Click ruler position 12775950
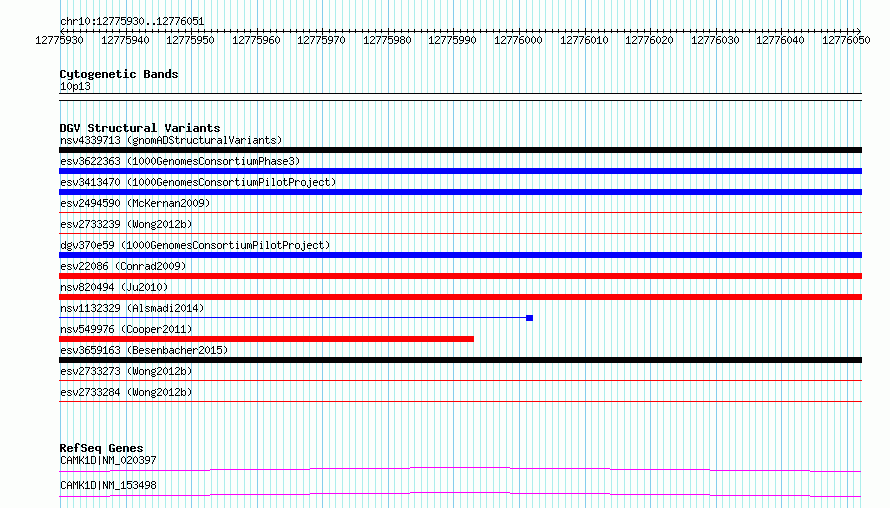This screenshot has width=890, height=508. click(x=190, y=40)
